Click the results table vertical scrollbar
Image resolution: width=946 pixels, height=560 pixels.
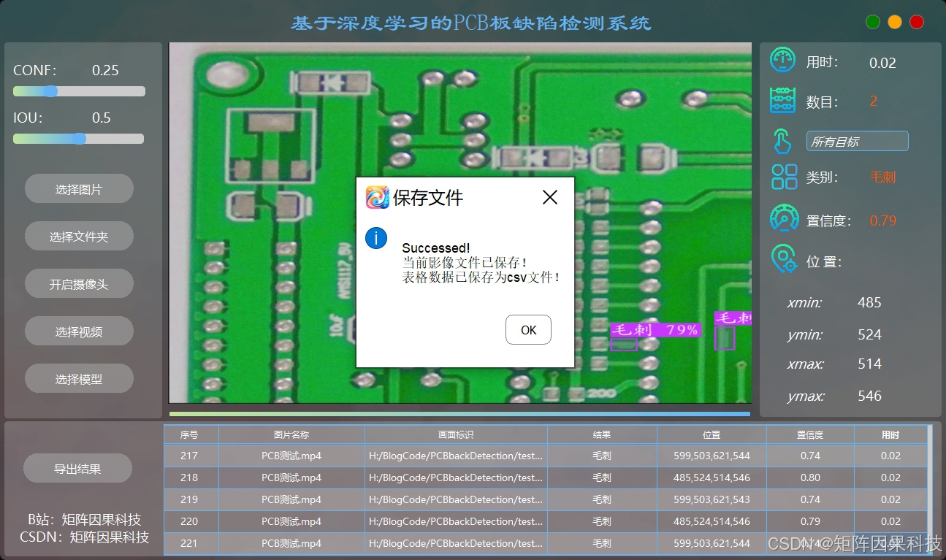click(930, 489)
